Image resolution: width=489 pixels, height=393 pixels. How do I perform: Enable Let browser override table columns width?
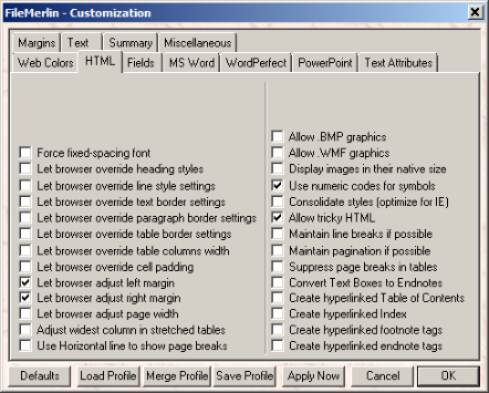click(25, 250)
